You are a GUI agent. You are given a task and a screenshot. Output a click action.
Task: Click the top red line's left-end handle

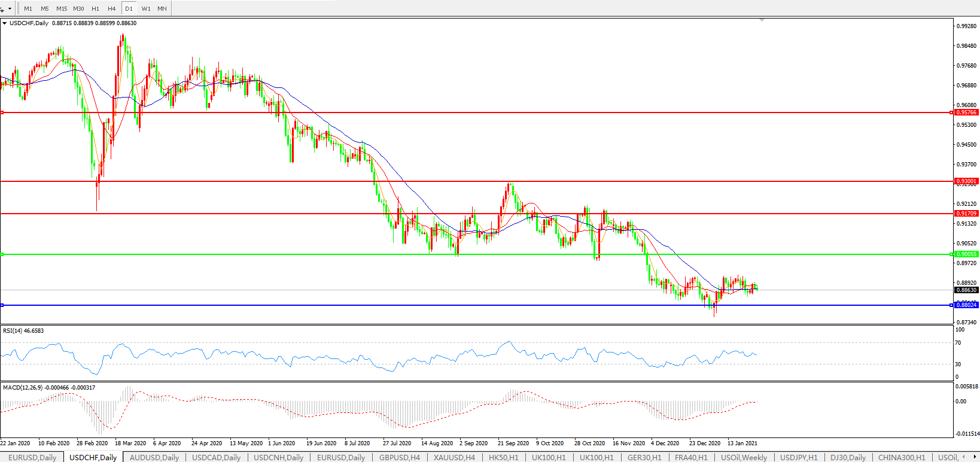(x=2, y=113)
